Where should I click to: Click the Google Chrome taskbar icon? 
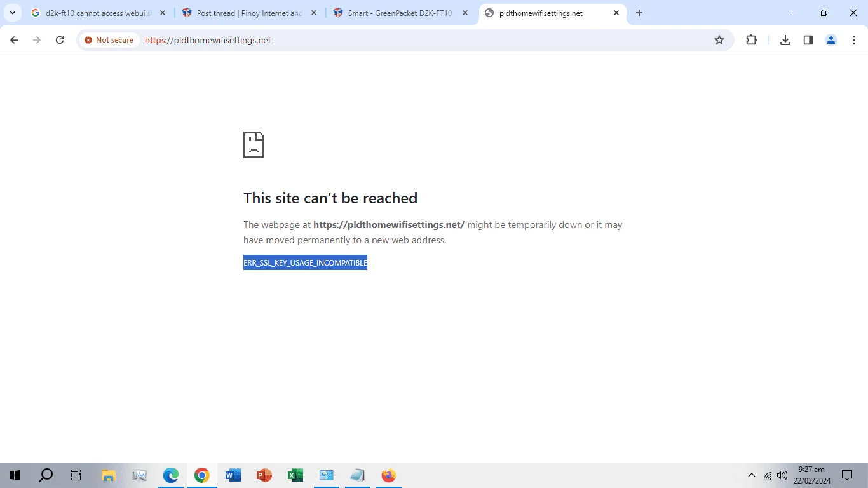(202, 475)
